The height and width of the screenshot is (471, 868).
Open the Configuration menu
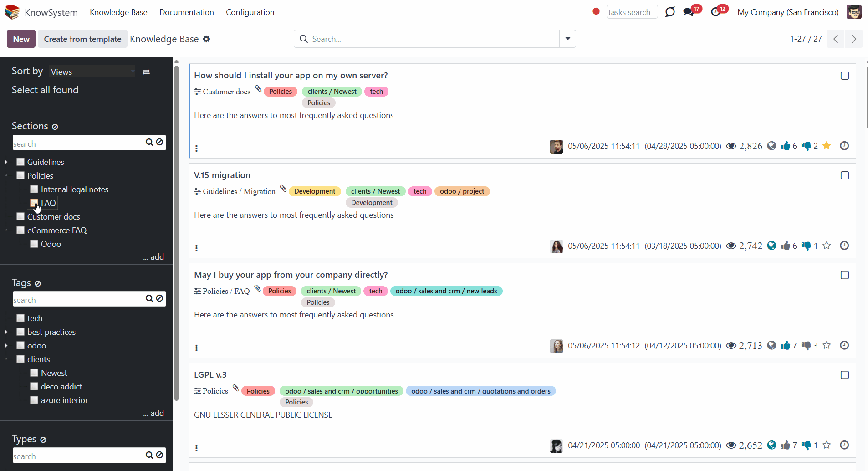tap(250, 12)
